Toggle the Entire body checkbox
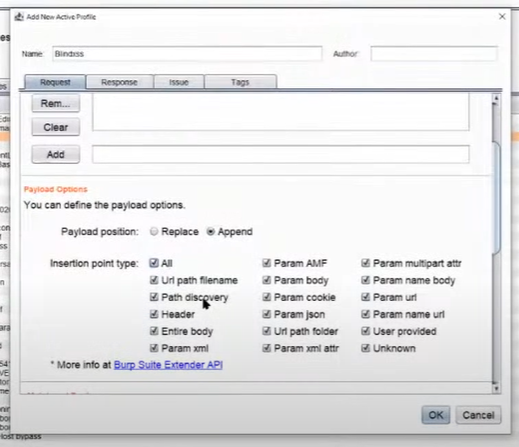 pyautogui.click(x=154, y=331)
